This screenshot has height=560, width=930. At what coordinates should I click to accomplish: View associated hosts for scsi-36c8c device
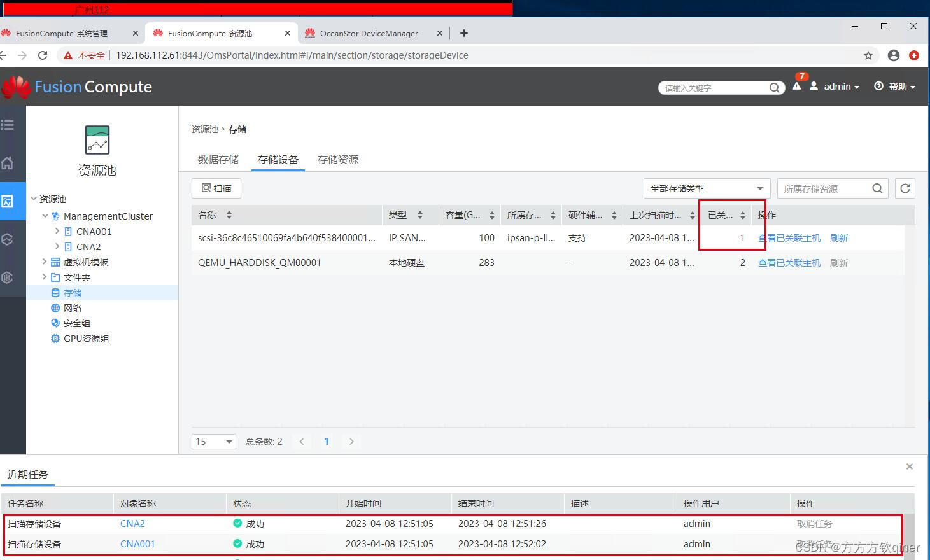(x=789, y=238)
